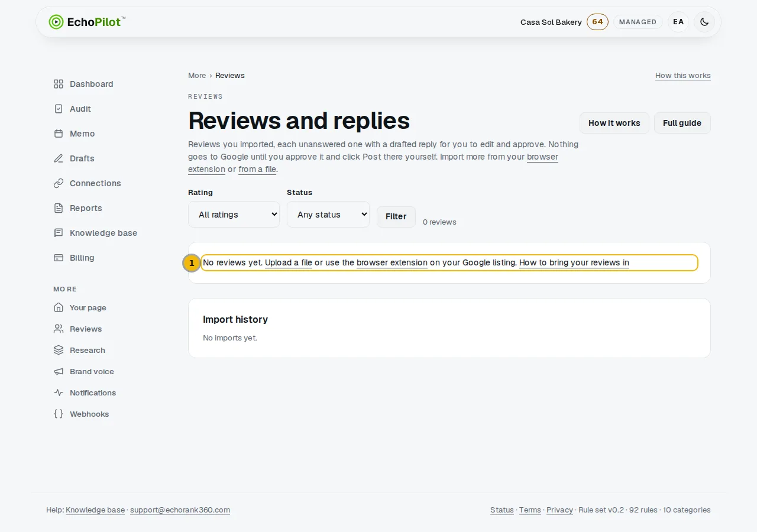Click the Casa Sol Bakery name
The height and width of the screenshot is (532, 757).
(x=551, y=22)
